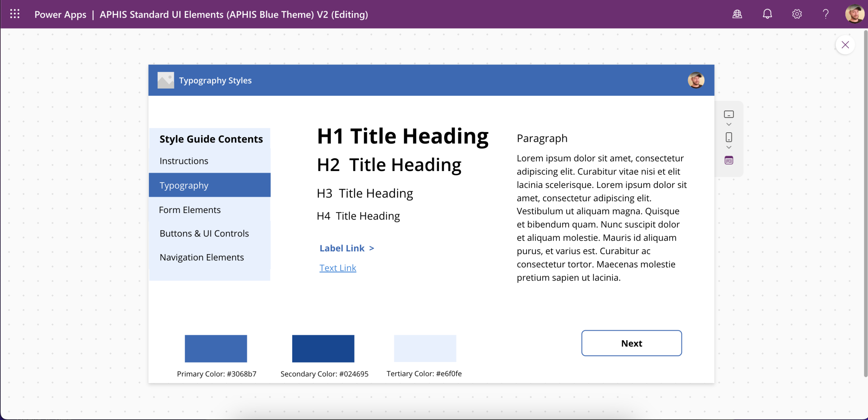The width and height of the screenshot is (868, 420).
Task: Click the environment globe icon
Action: pyautogui.click(x=737, y=14)
